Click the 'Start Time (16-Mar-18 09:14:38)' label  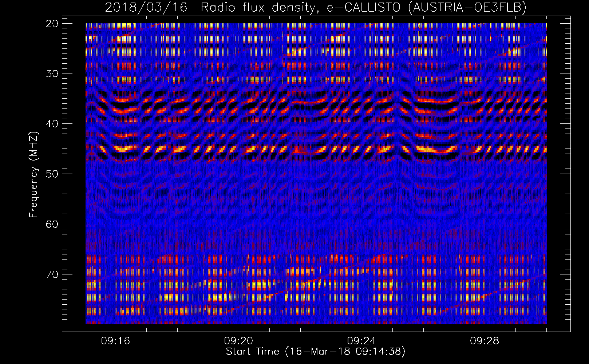point(316,352)
